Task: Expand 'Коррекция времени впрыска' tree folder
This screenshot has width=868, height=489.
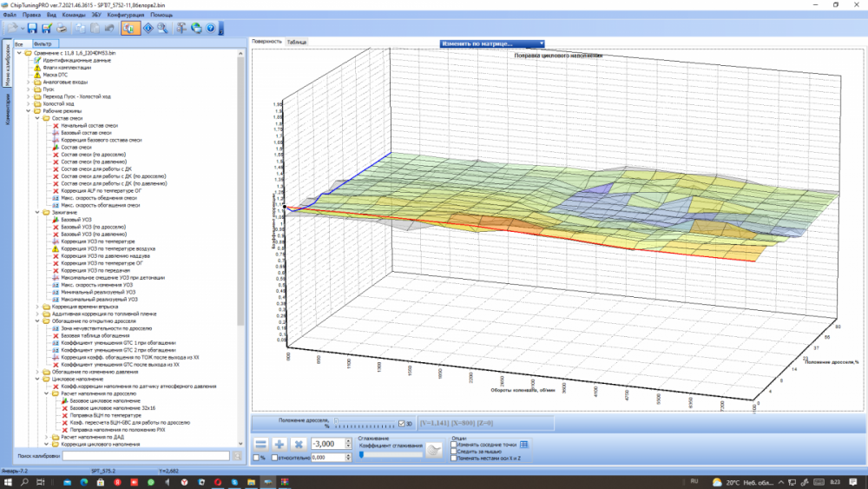Action: click(x=36, y=307)
